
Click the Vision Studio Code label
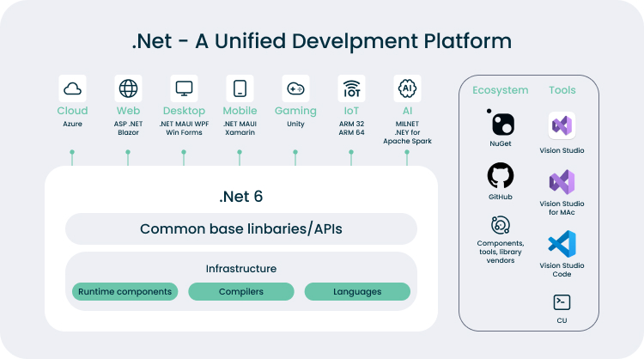click(562, 270)
